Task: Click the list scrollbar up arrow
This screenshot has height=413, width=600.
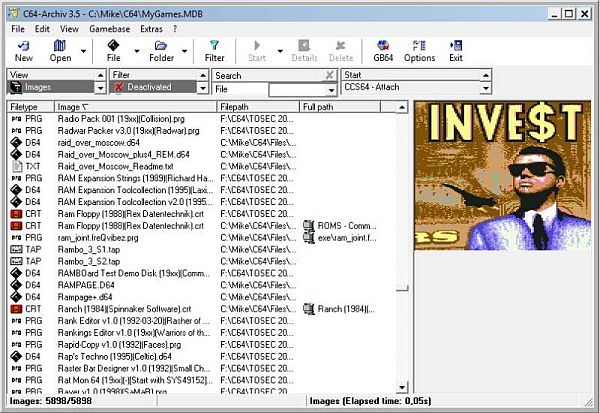Action: [401, 108]
